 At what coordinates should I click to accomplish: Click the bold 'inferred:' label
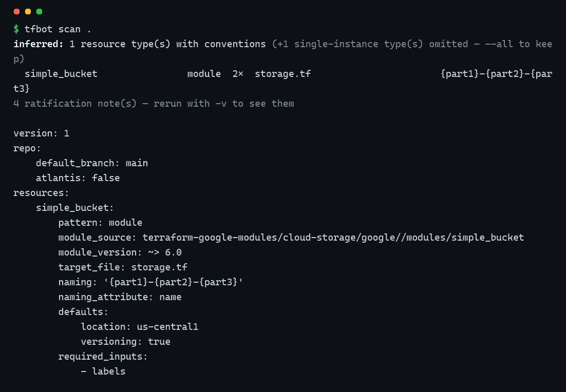39,44
